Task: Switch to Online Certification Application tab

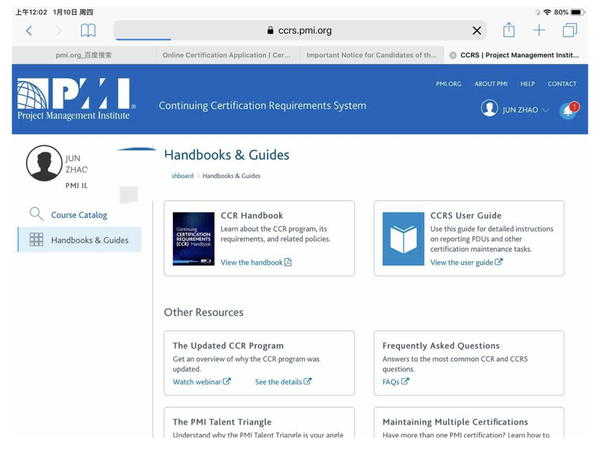Action: (x=228, y=55)
